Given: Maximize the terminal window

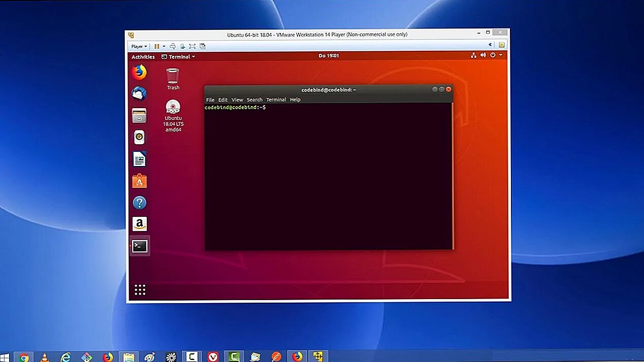Looking at the screenshot, I should point(442,89).
